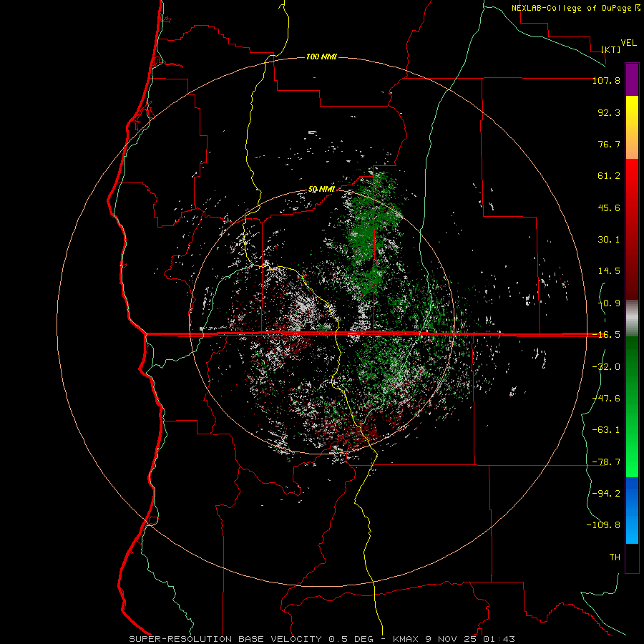Image resolution: width=644 pixels, height=644 pixels.
Task: Click the 0.5 DEG elevation text
Action: click(x=351, y=639)
